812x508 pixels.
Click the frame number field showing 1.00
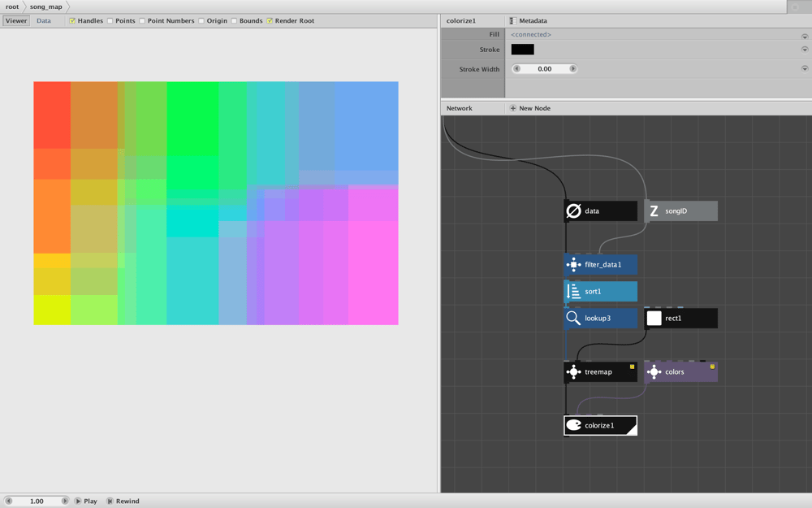(37, 501)
